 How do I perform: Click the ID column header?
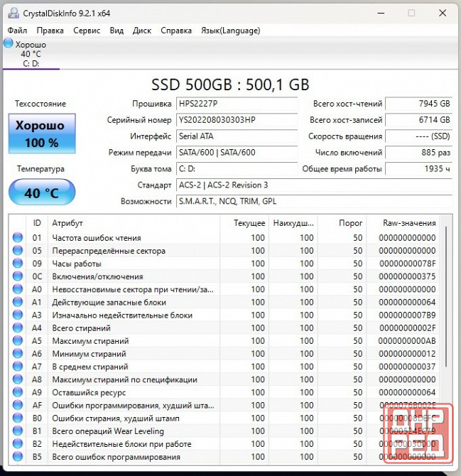pyautogui.click(x=37, y=223)
